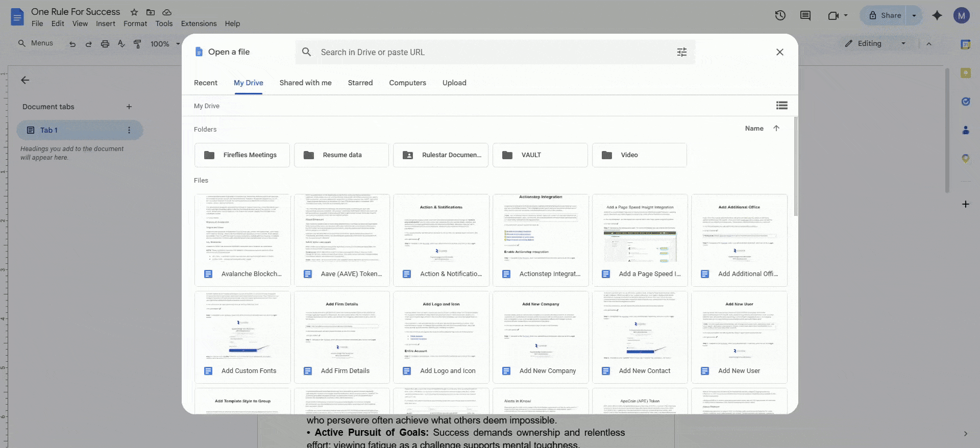Open Shared with me tab

point(305,83)
